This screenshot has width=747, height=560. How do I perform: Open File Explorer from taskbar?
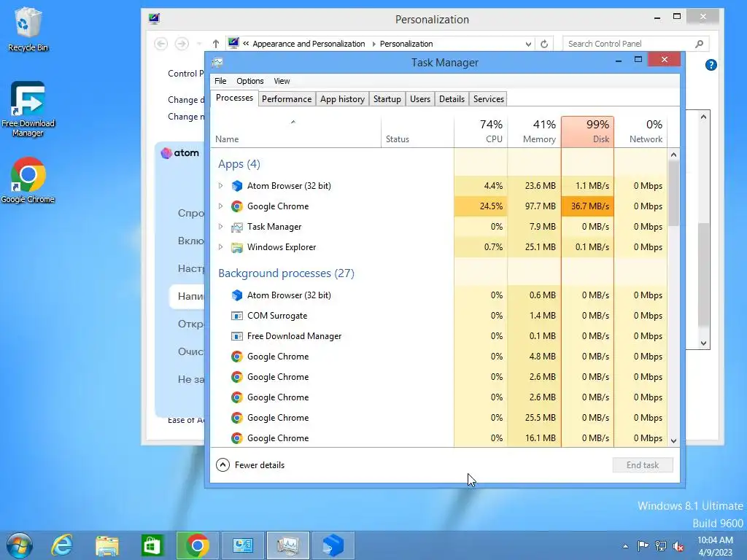pos(107,545)
